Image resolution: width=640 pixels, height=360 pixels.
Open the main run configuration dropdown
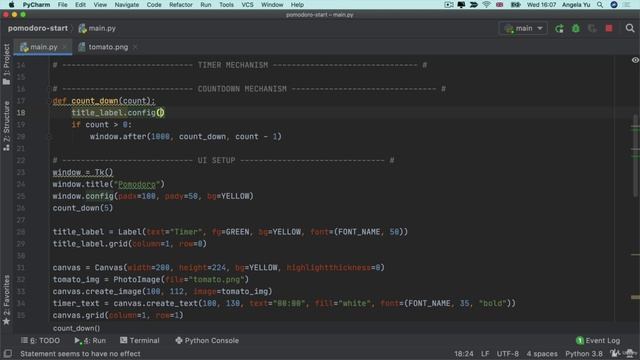(x=523, y=29)
